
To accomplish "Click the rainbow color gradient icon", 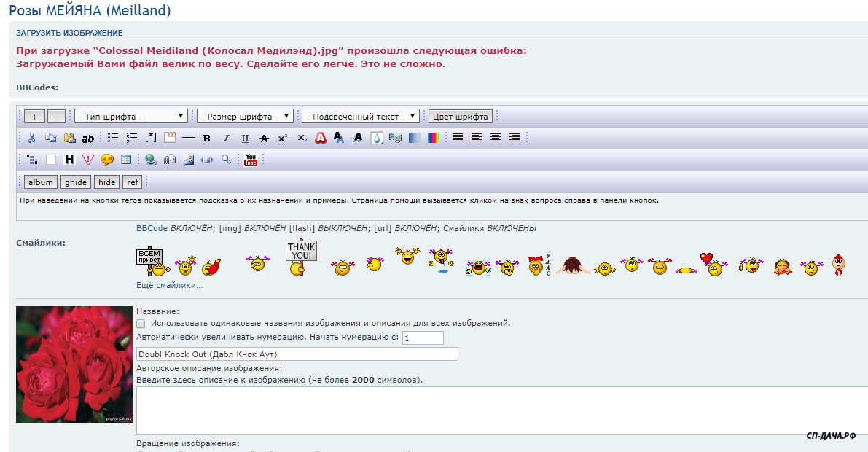I will tap(433, 138).
